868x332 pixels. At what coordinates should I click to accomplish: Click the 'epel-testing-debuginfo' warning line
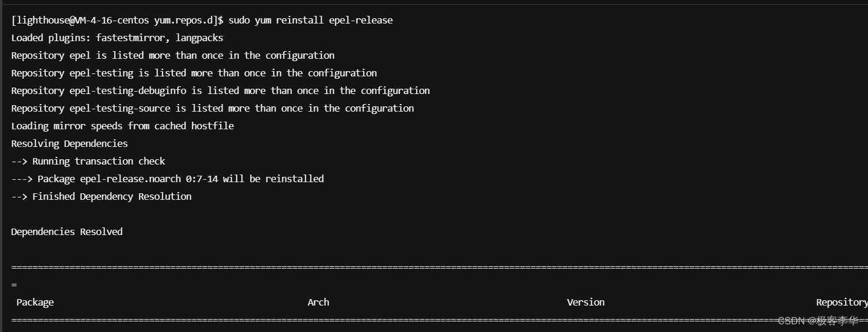click(x=220, y=90)
